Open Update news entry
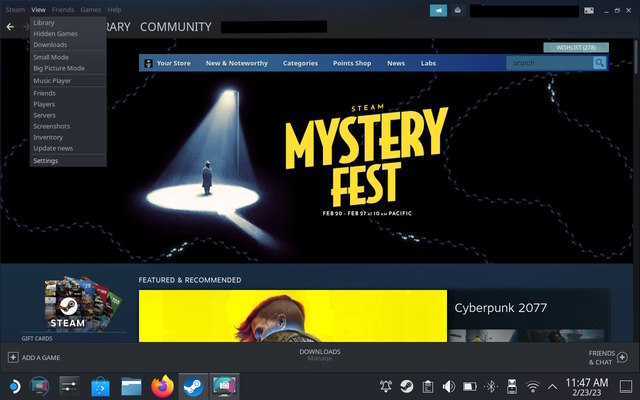Image resolution: width=640 pixels, height=400 pixels. (53, 149)
